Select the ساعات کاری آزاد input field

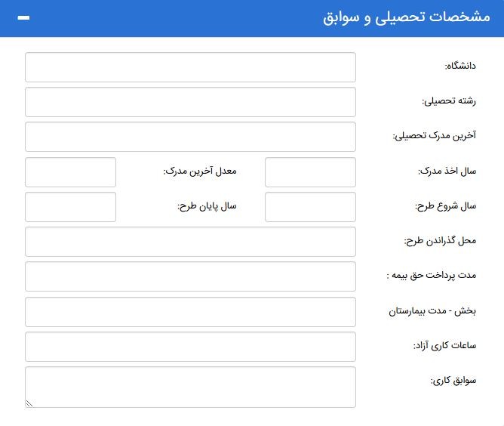[x=190, y=346]
